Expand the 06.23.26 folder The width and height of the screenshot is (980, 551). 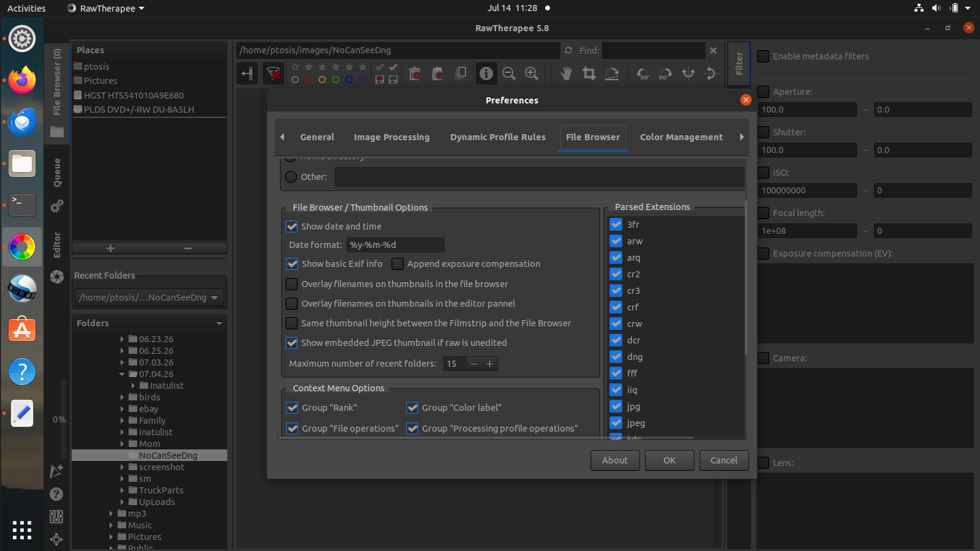[122, 339]
